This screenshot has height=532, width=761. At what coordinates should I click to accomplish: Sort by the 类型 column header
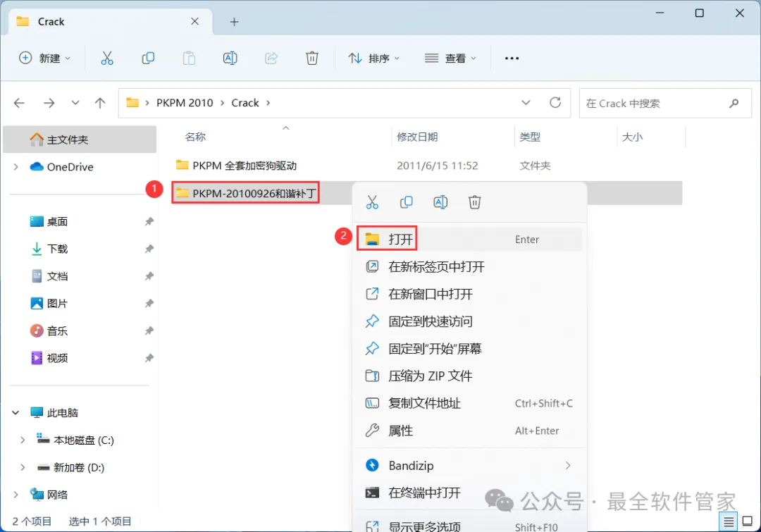tap(530, 137)
